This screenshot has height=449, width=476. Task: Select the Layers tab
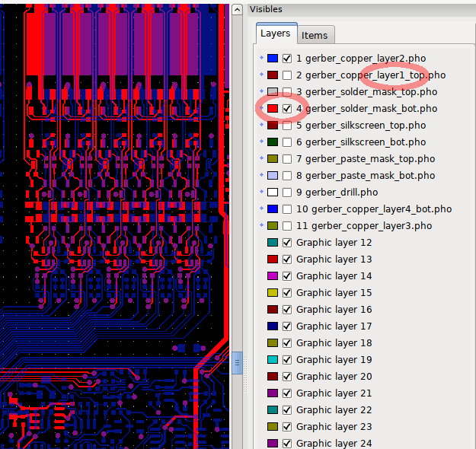275,34
